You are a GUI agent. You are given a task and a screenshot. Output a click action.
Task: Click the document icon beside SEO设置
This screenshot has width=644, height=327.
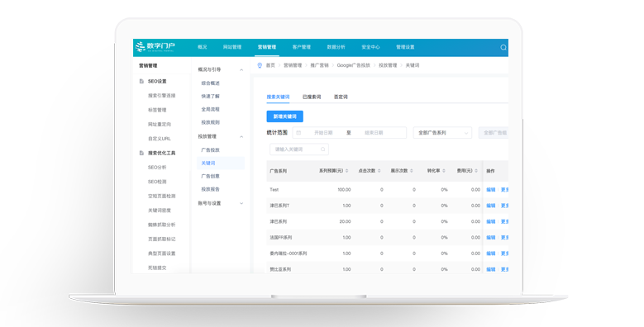[x=141, y=81]
